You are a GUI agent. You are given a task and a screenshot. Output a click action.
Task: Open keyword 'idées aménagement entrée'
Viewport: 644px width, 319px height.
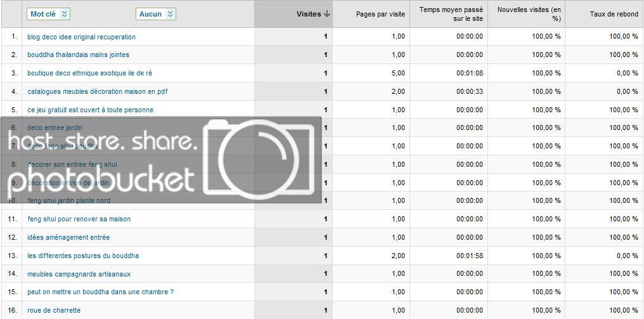click(x=68, y=238)
